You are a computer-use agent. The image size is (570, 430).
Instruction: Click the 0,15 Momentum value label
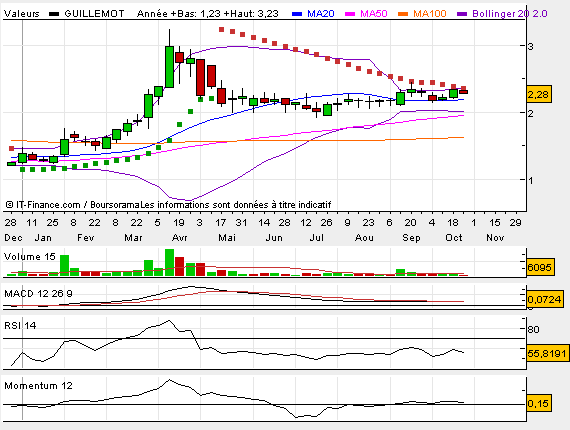[539, 403]
